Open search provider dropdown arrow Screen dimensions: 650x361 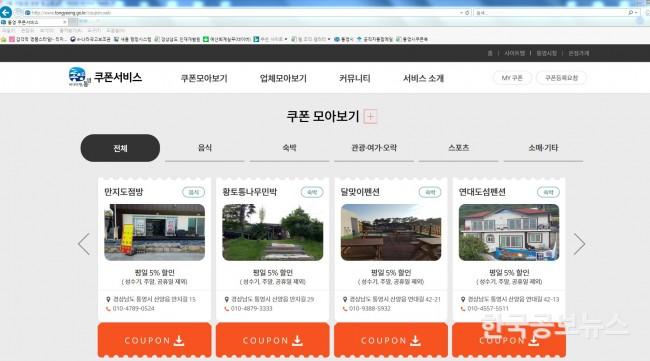[636, 13]
